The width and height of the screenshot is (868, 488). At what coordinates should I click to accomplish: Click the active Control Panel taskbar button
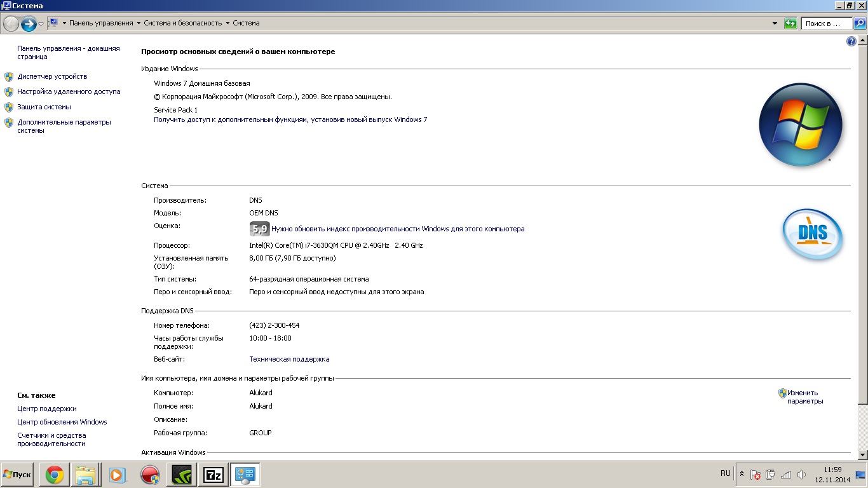pyautogui.click(x=245, y=475)
